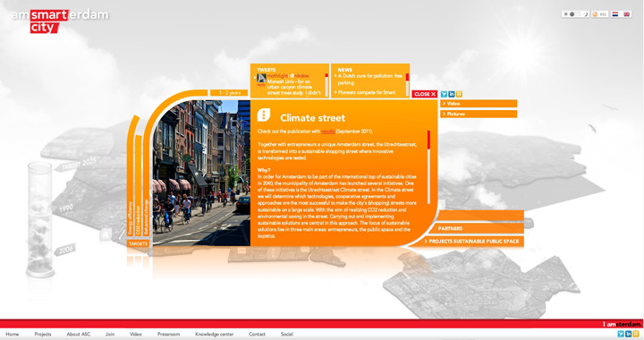Toggle the day/night brightness switch
This screenshot has width=644, height=340.
(575, 14)
